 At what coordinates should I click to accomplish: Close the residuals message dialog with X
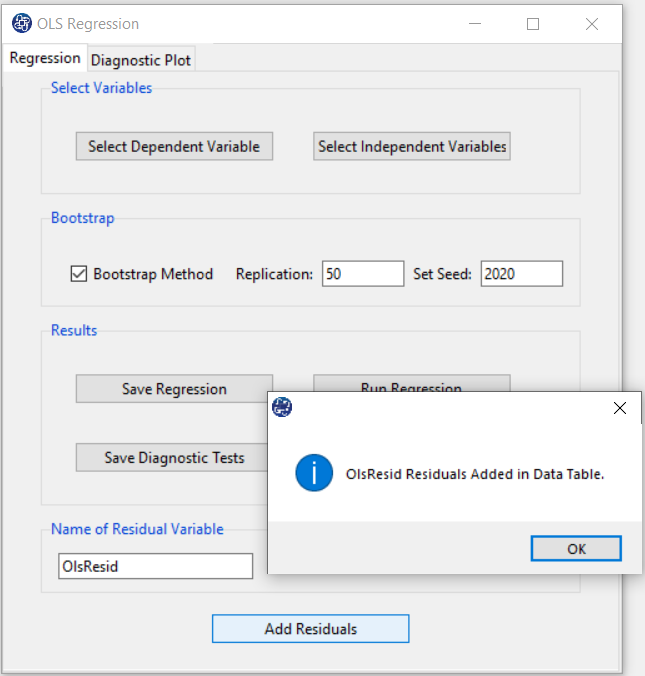click(x=620, y=408)
